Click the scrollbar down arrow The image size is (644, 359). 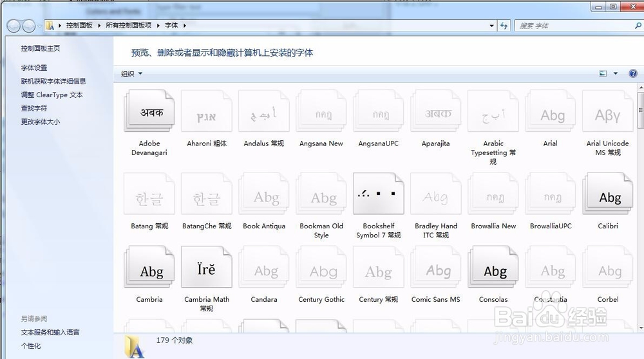(641, 328)
